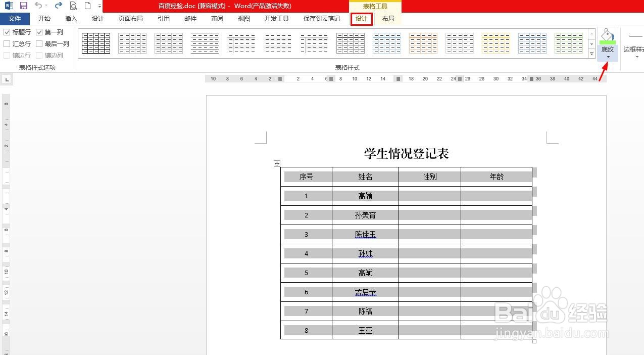Switch to the 布局 ribbon tab
The image size is (644, 355).
point(387,18)
